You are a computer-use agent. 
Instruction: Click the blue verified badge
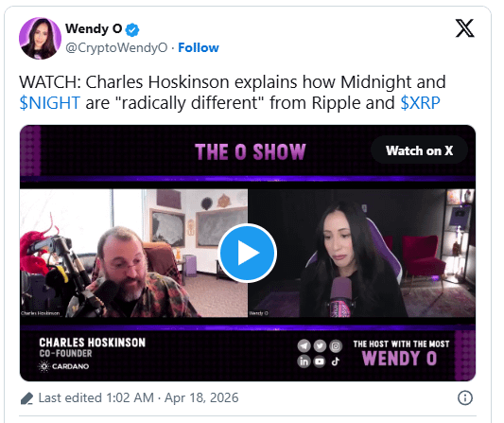(132, 30)
